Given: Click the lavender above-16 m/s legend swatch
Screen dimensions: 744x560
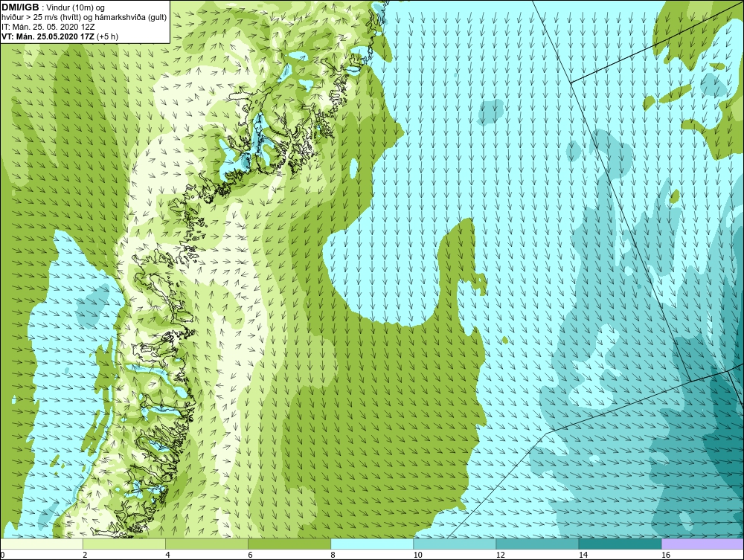Looking at the screenshot, I should point(702,544).
